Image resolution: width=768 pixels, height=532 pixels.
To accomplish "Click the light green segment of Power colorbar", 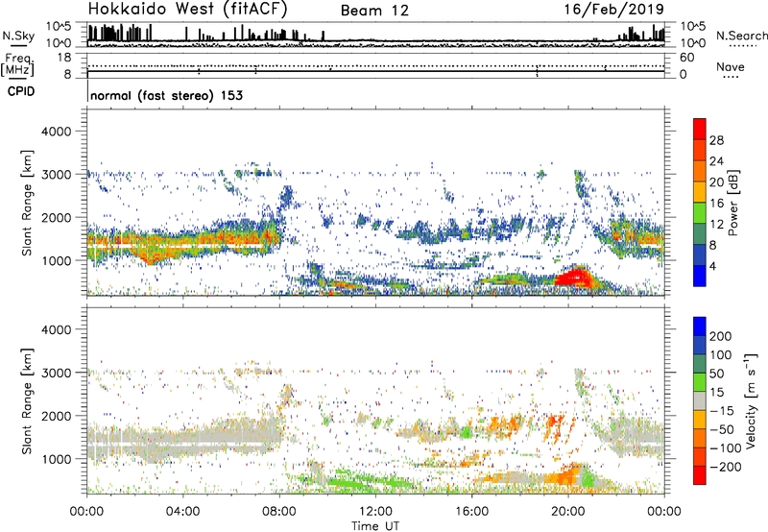I will [700, 213].
